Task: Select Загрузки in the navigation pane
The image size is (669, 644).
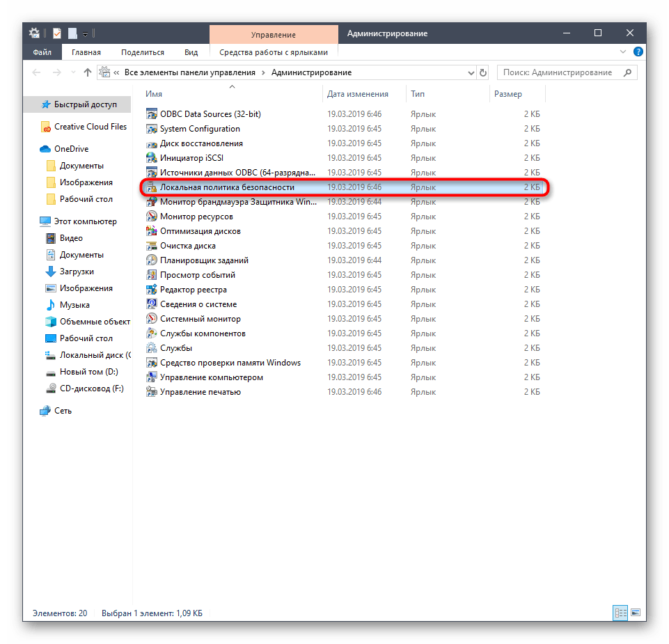Action: click(x=77, y=272)
